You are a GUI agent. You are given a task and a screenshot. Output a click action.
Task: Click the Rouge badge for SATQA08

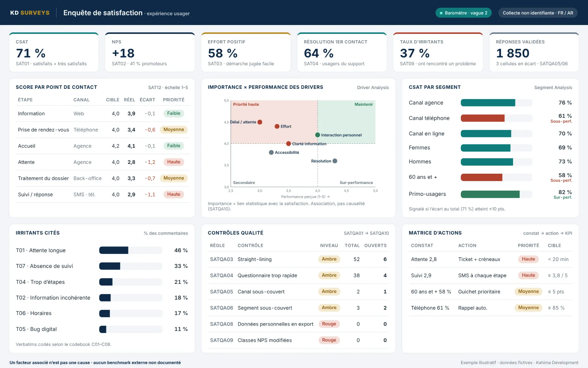click(329, 324)
